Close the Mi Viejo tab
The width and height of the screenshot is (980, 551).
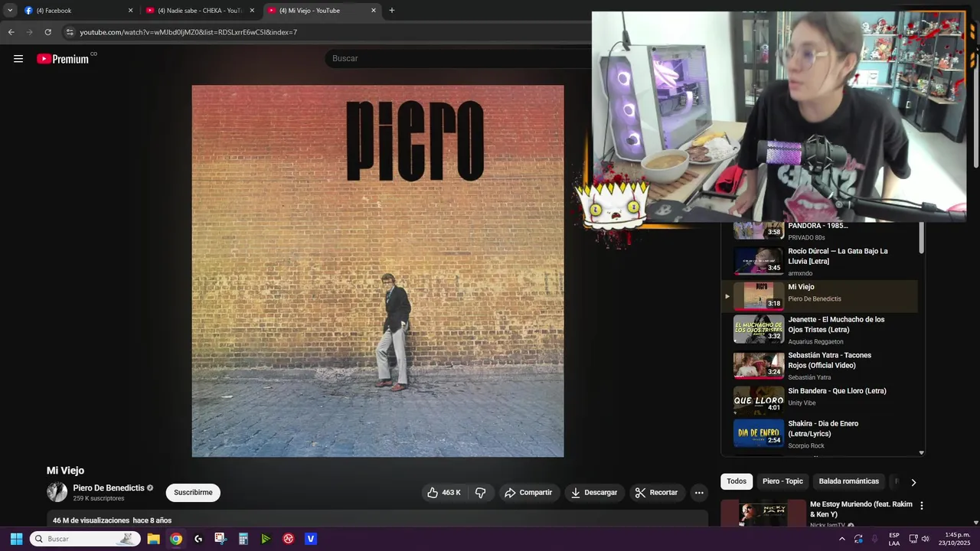(374, 11)
